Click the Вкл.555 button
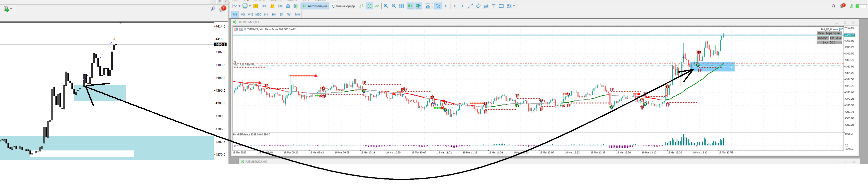This screenshot has height=191, width=868. (x=829, y=43)
